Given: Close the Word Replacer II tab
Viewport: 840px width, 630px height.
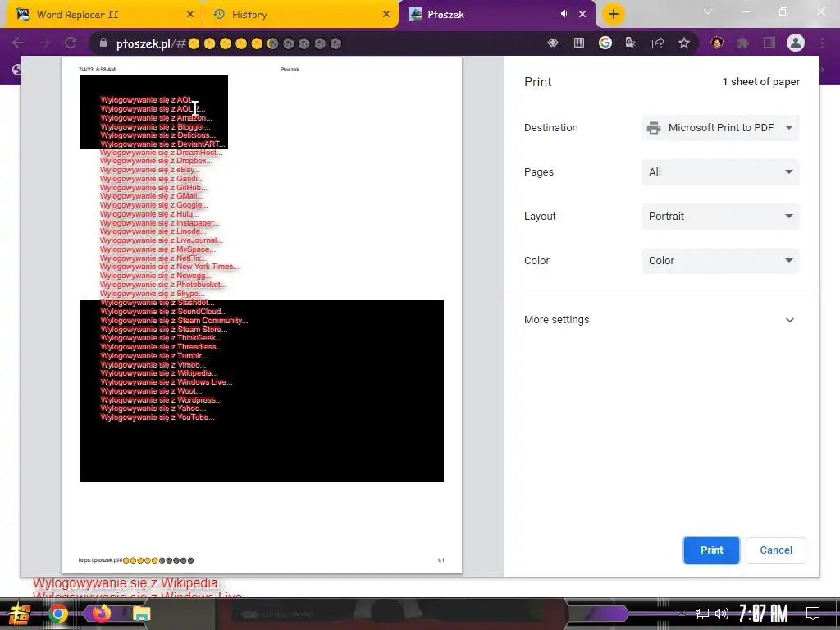Looking at the screenshot, I should point(190,15).
